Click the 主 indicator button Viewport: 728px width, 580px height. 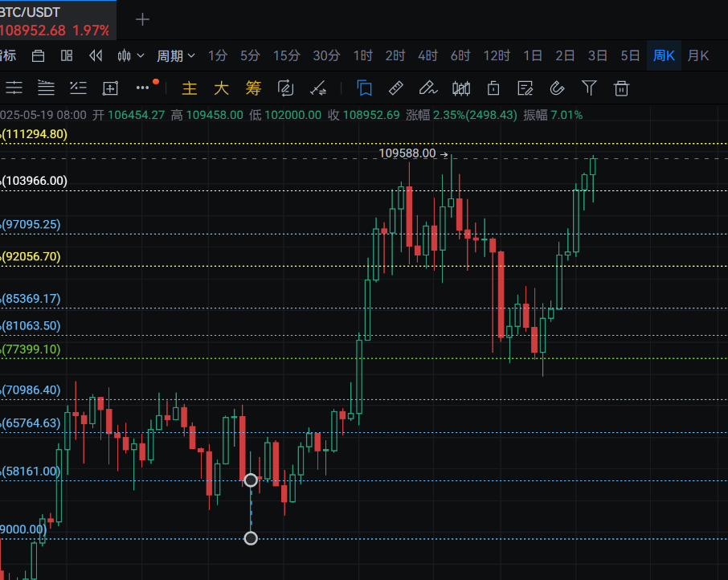[190, 88]
